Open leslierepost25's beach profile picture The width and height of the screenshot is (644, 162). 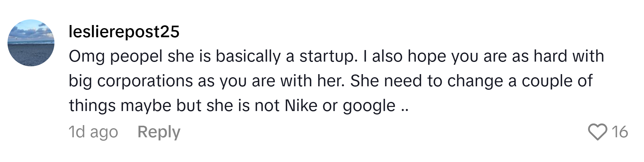[31, 43]
